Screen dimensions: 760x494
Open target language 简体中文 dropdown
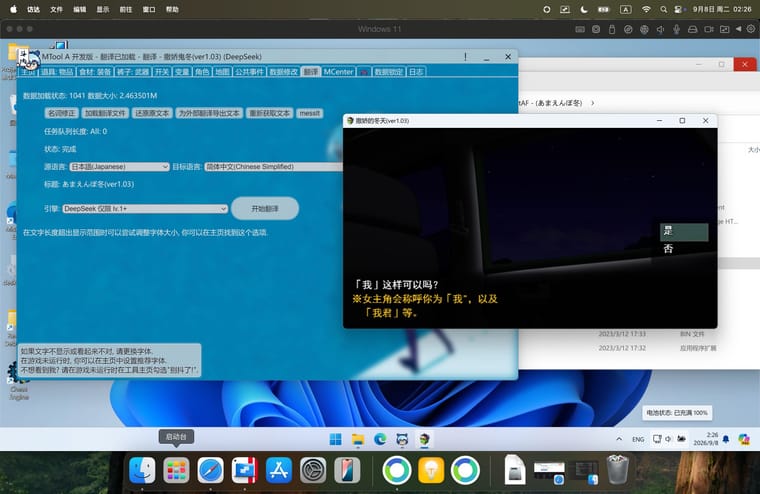[273, 166]
